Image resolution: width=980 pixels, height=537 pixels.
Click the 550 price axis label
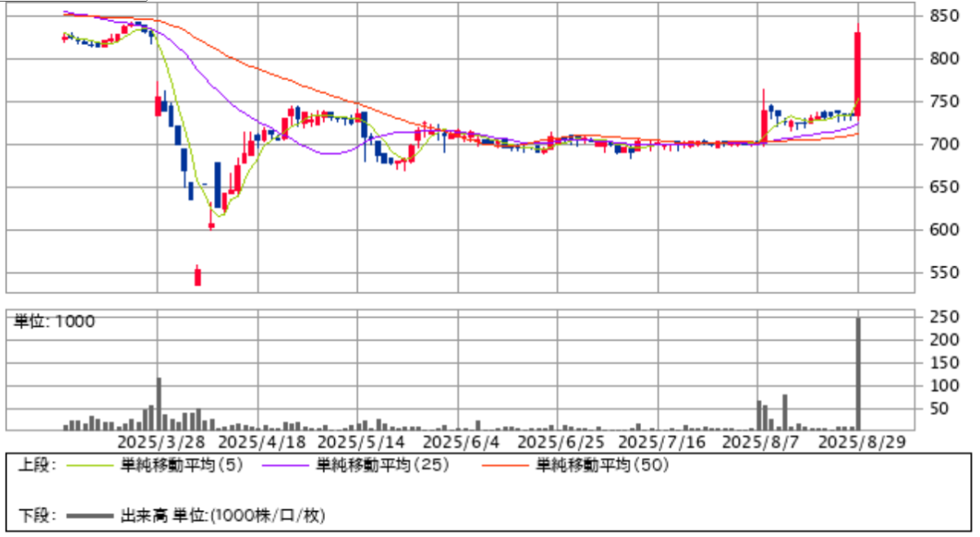point(942,272)
